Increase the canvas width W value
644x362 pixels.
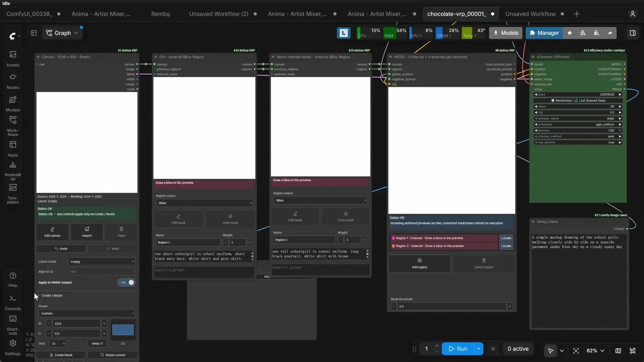[x=104, y=324]
